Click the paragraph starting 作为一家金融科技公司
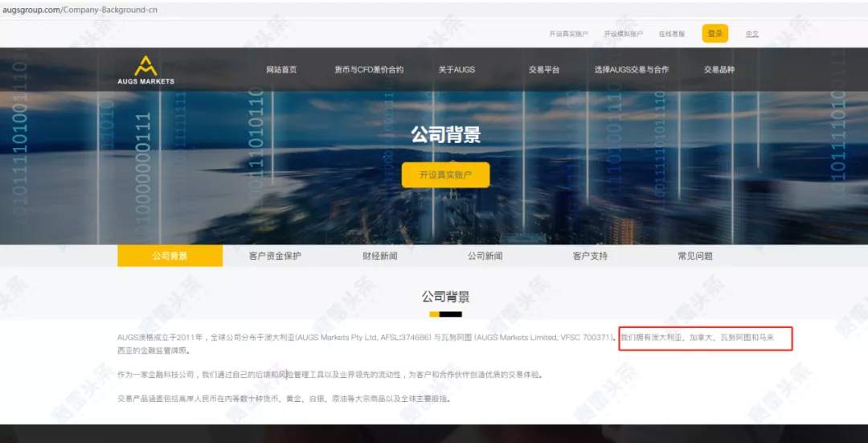This screenshot has height=443, width=868. tap(330, 375)
